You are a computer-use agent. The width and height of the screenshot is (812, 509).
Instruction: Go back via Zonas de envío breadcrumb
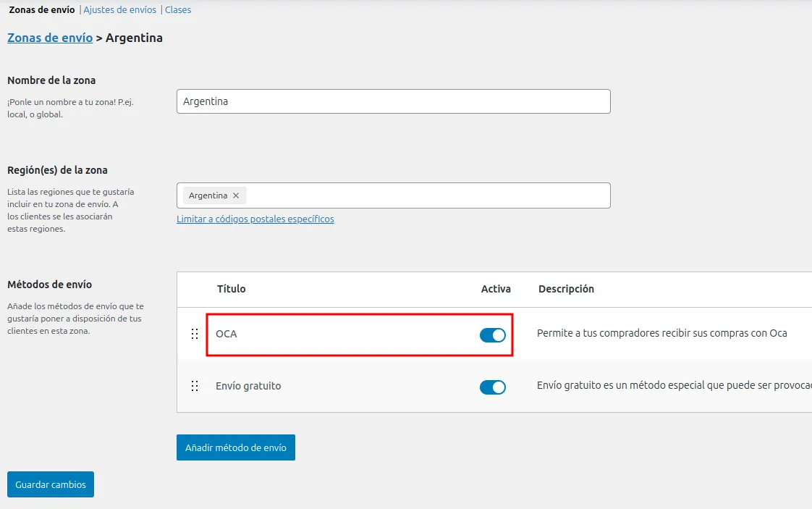point(50,38)
